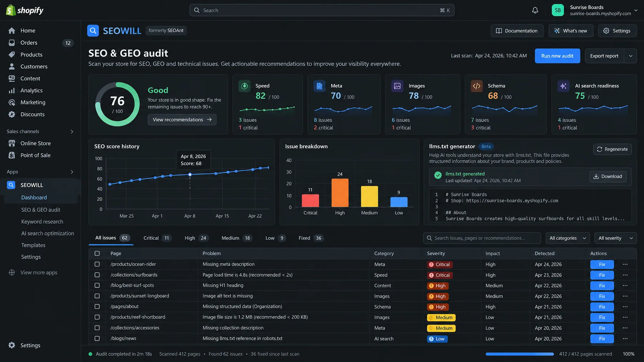
Task: Tick the select-all checkbox in table header
Action: click(x=97, y=253)
